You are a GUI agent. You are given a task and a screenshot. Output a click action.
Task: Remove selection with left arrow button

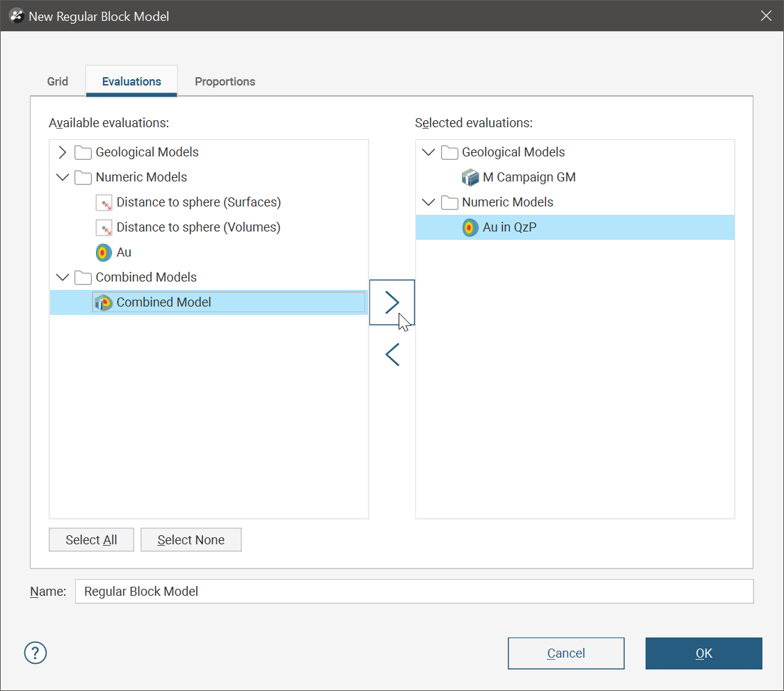[x=392, y=355]
